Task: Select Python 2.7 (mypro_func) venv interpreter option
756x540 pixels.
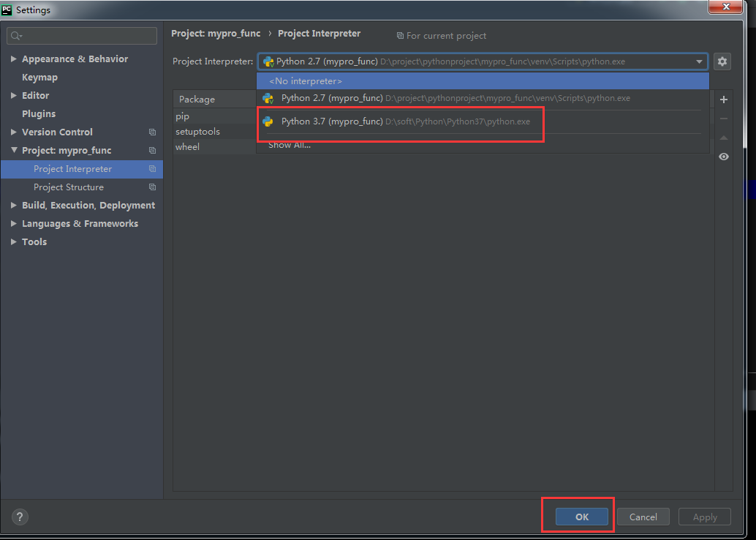Action: (483, 99)
